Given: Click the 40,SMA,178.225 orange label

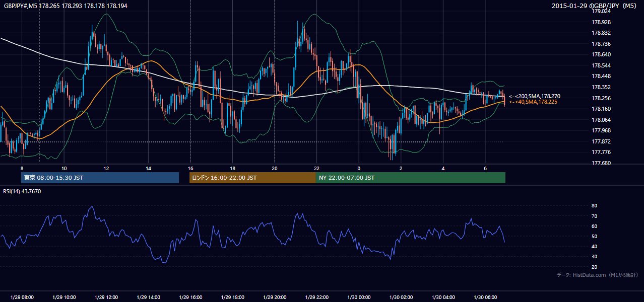Looking at the screenshot, I should tap(533, 102).
